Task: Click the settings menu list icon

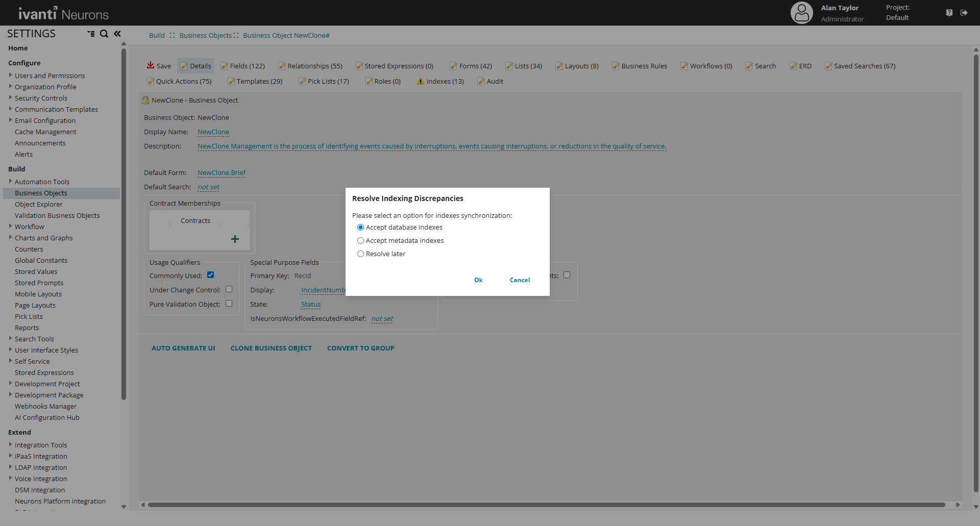Action: (91, 34)
